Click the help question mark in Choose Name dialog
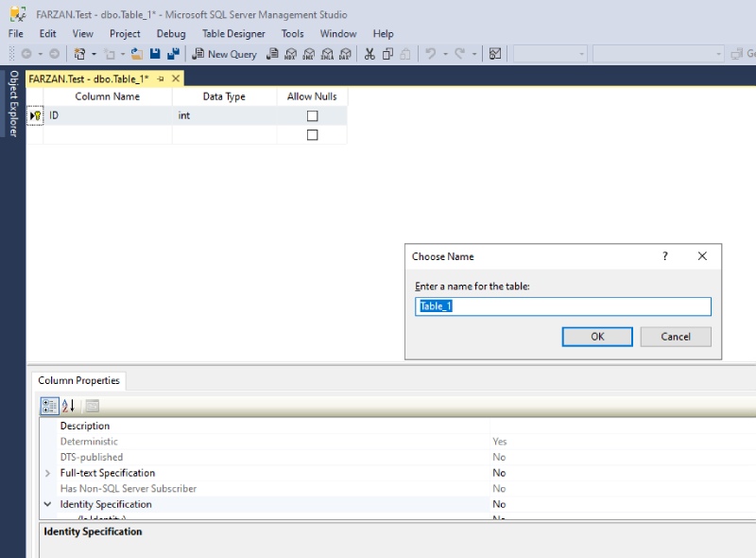This screenshot has width=756, height=558. [665, 256]
